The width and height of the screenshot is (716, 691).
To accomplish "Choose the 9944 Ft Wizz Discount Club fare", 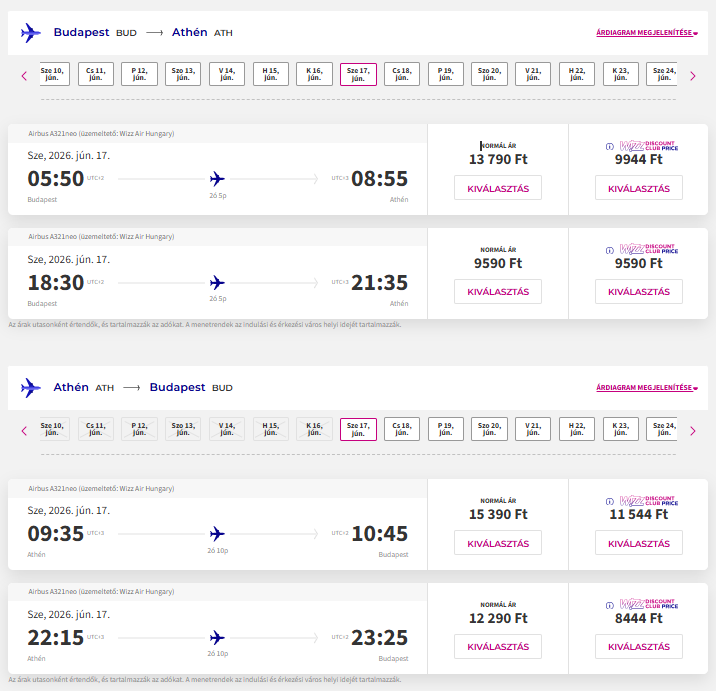I will click(x=638, y=188).
